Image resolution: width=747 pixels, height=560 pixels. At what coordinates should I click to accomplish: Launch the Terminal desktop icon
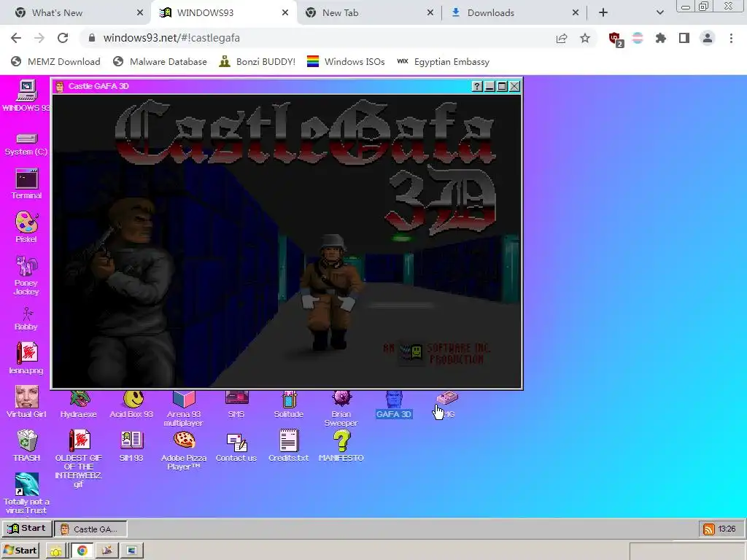click(x=26, y=184)
